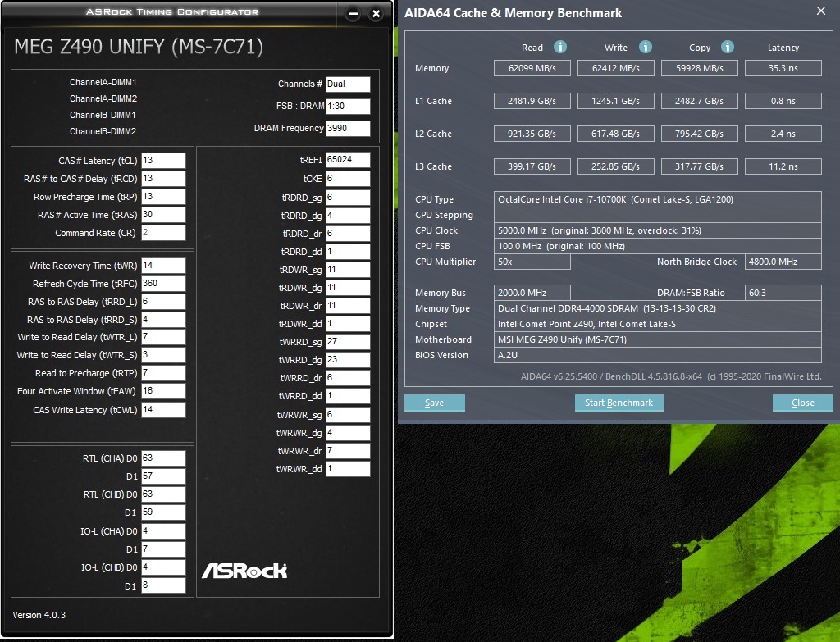Click the tRDRD_sg value field
This screenshot has height=642, width=840.
(348, 198)
